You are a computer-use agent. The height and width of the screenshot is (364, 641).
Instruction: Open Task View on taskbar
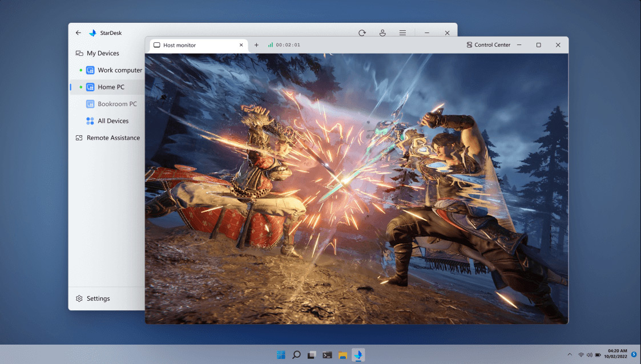312,355
